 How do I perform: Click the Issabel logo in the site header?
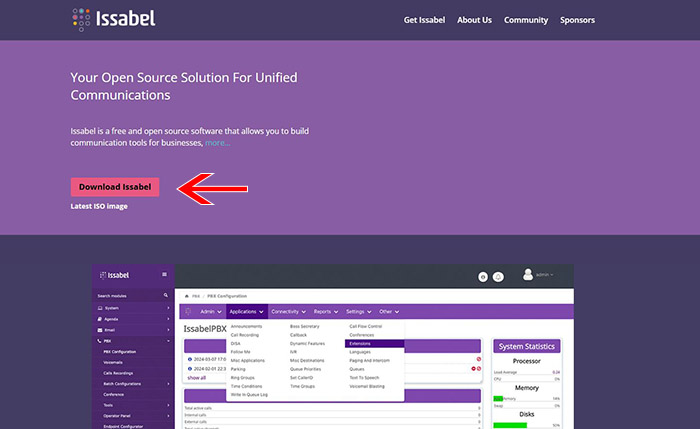[114, 20]
